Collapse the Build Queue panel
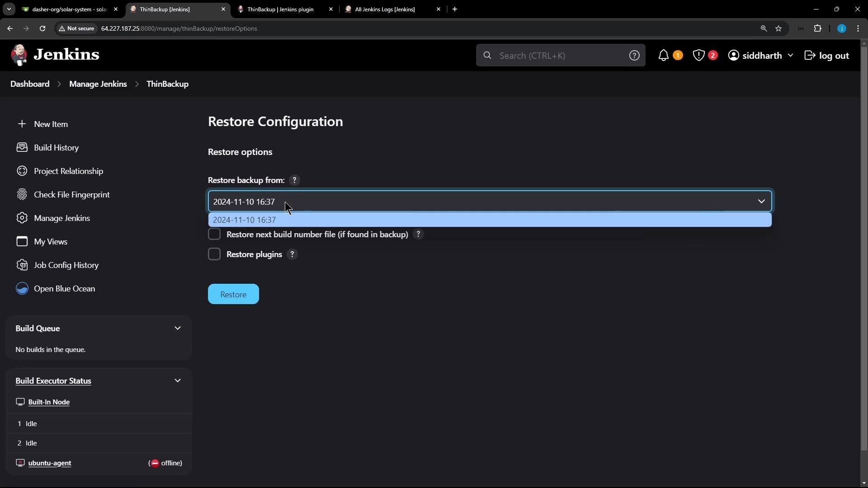868x488 pixels. pyautogui.click(x=178, y=328)
